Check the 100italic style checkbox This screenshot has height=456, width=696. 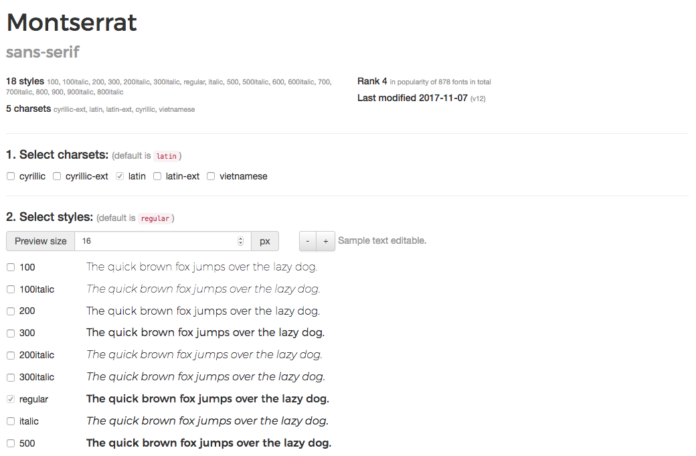(x=10, y=289)
